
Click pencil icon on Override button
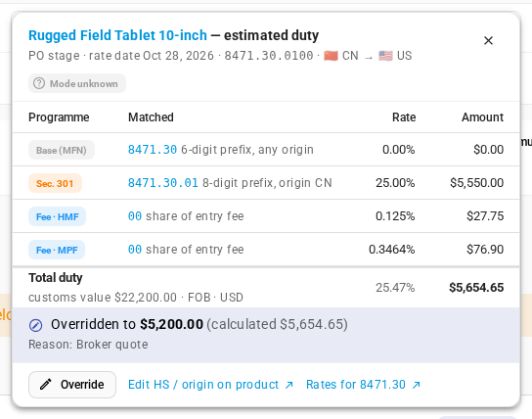[46, 385]
